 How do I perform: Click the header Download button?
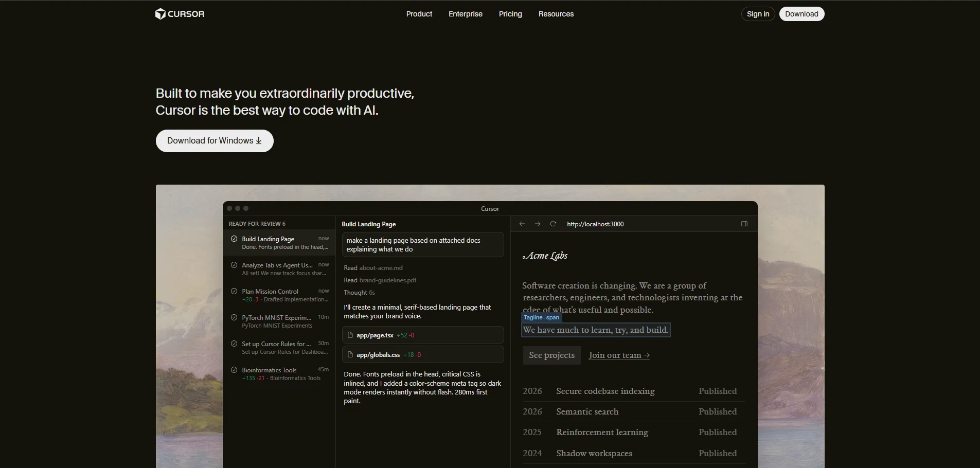pos(801,14)
